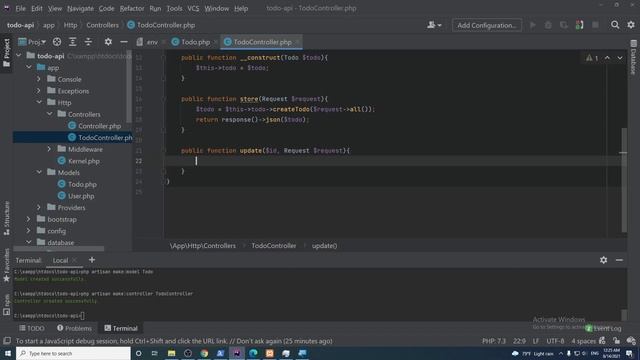Toggle the Structure tool window side tab

tap(6, 218)
